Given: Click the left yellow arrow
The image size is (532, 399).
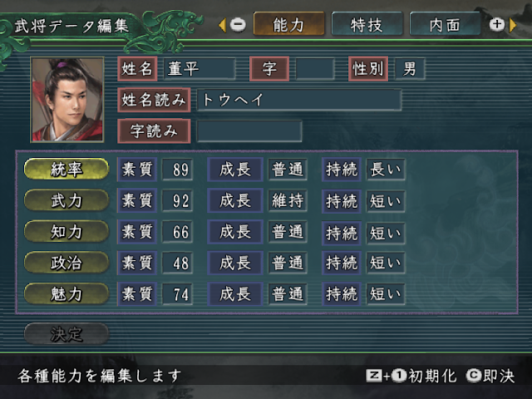Looking at the screenshot, I should tap(223, 25).
